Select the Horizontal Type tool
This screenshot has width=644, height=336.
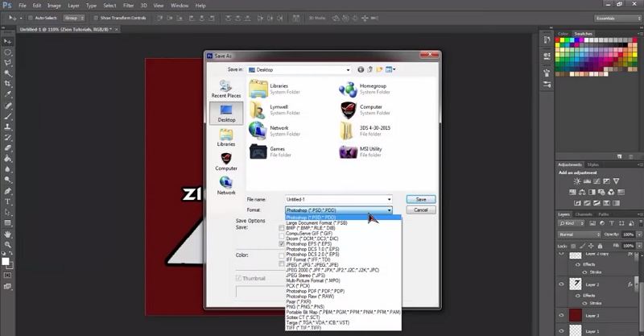coord(7,201)
